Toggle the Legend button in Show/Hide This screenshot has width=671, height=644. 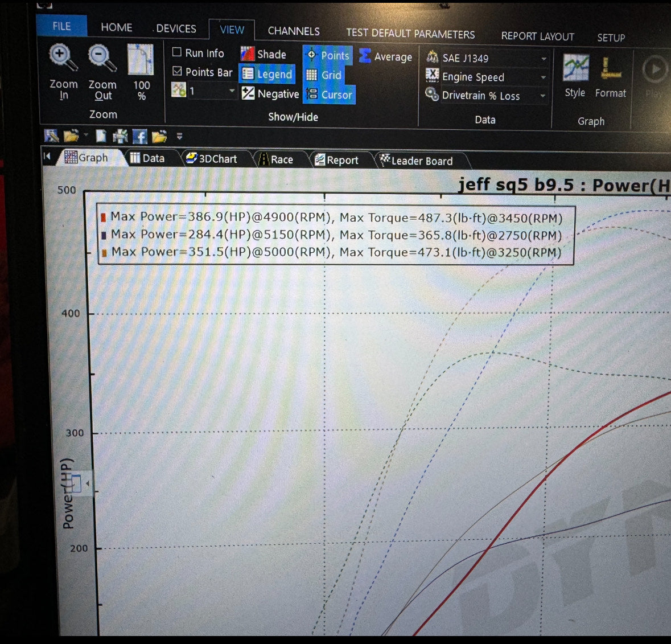coord(267,74)
